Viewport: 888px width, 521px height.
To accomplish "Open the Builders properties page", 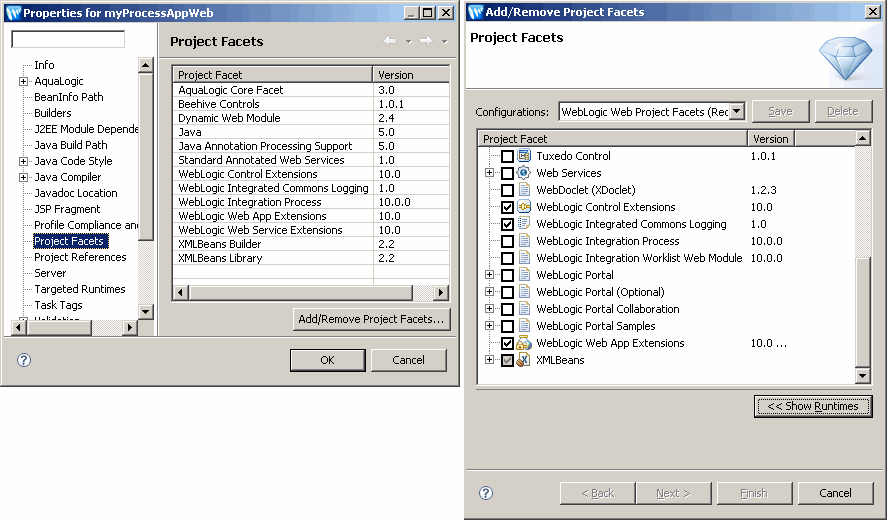I will point(53,113).
